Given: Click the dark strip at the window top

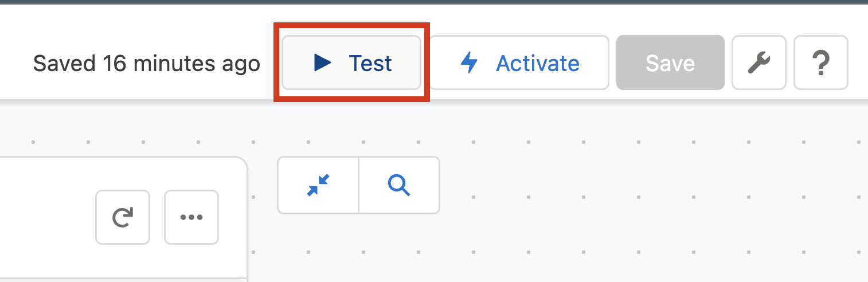Looking at the screenshot, I should [x=434, y=2].
